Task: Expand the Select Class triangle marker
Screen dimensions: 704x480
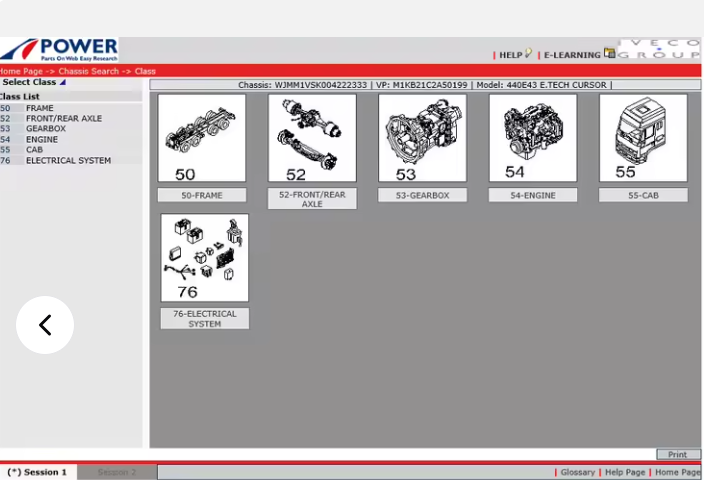Action: 62,83
